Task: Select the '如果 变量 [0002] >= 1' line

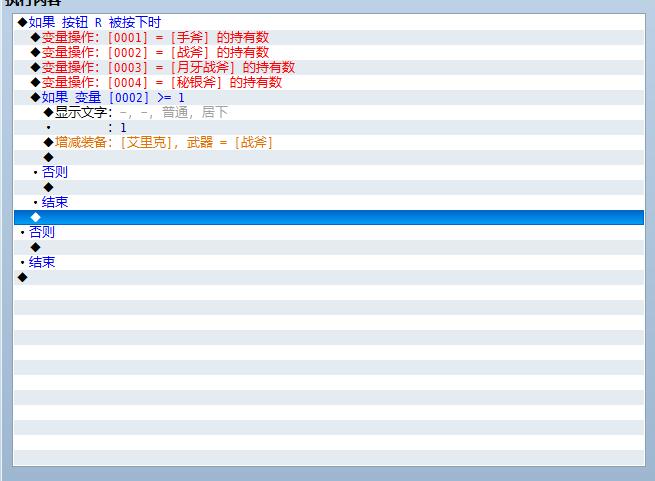Action: (x=329, y=98)
